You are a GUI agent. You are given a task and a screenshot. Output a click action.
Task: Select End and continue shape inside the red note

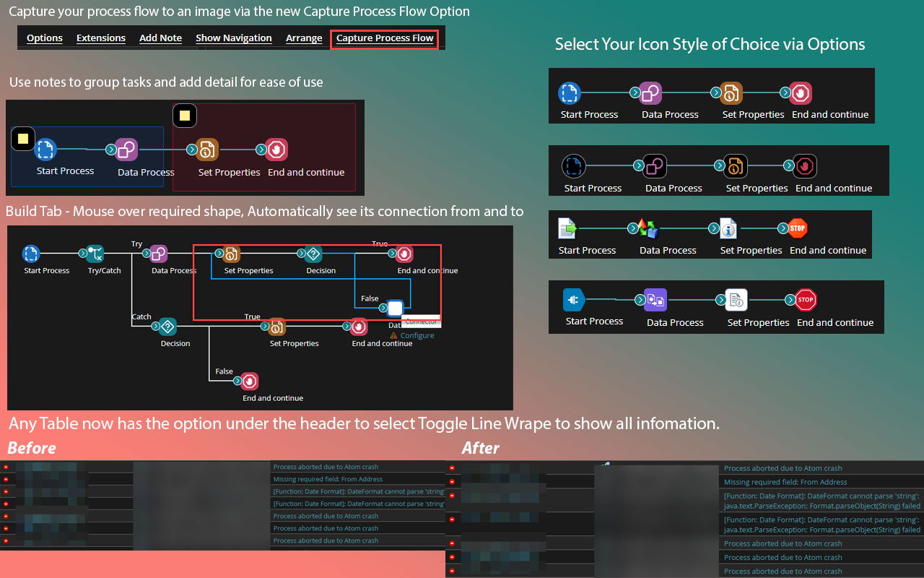point(276,150)
